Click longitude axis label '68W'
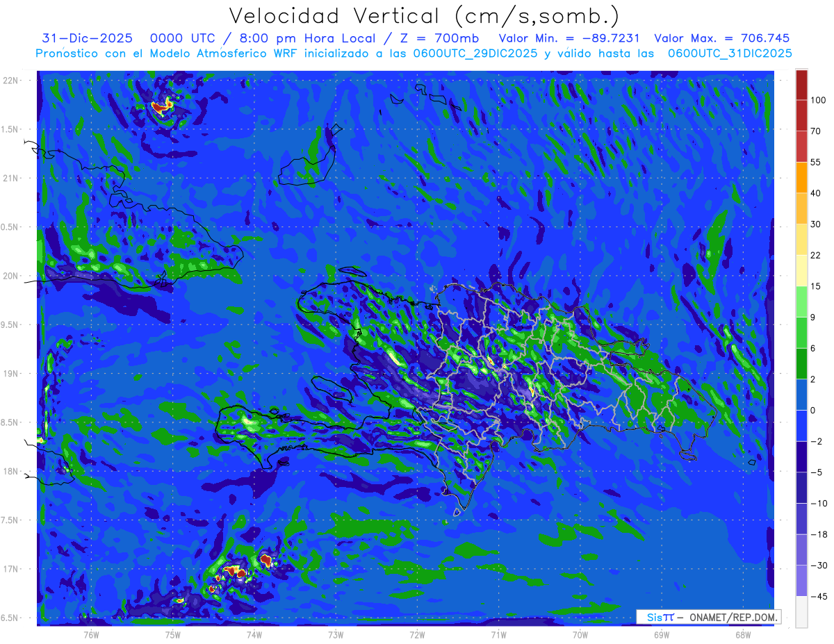The height and width of the screenshot is (644, 834). (743, 634)
